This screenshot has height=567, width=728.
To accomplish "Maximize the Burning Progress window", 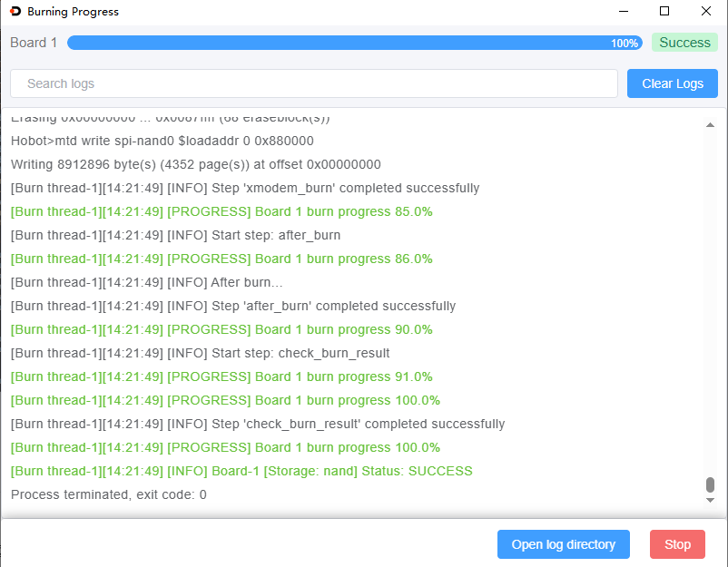I will tap(664, 11).
